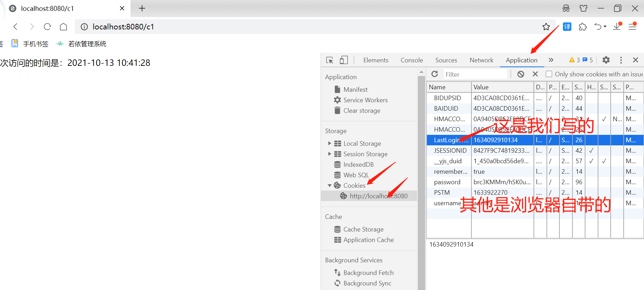Select the PSTM cookie row
644x290 pixels.
(x=535, y=193)
